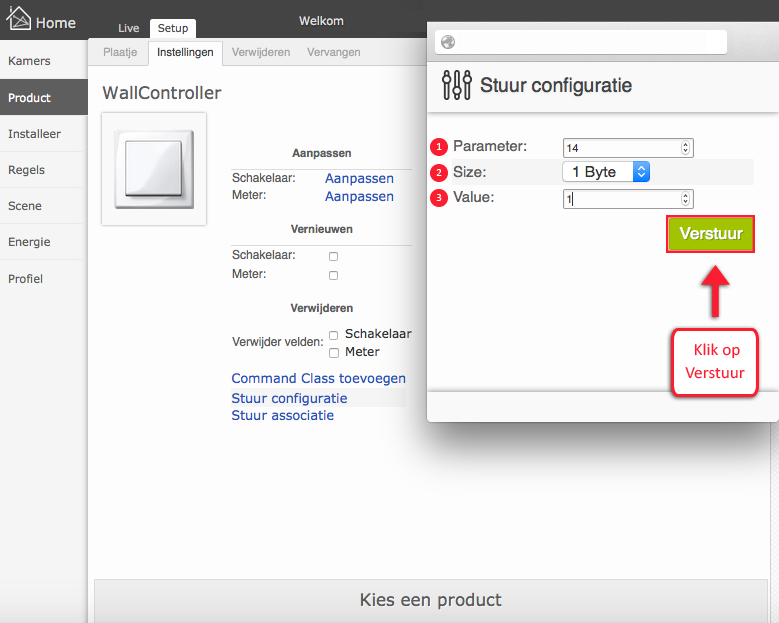Click Stuur configuratie link
The height and width of the screenshot is (623, 779).
(x=289, y=398)
